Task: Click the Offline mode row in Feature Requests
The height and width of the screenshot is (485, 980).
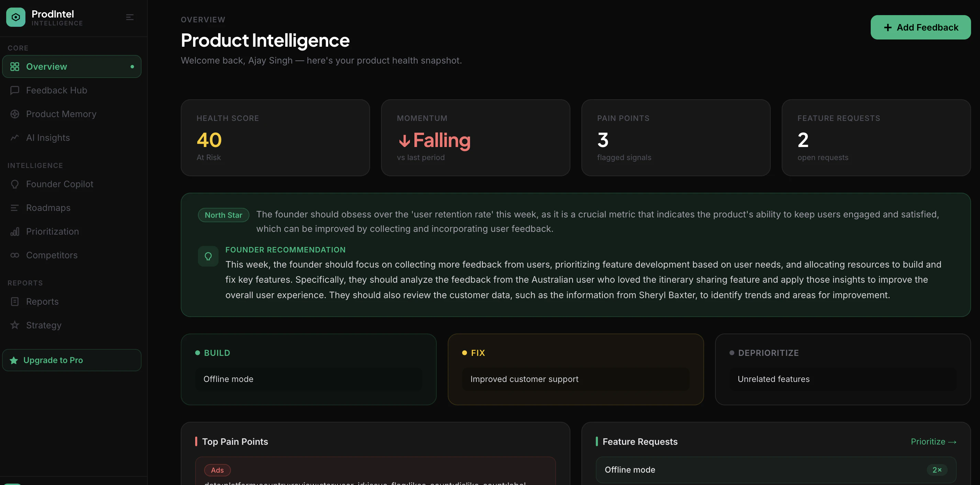Action: coord(776,470)
